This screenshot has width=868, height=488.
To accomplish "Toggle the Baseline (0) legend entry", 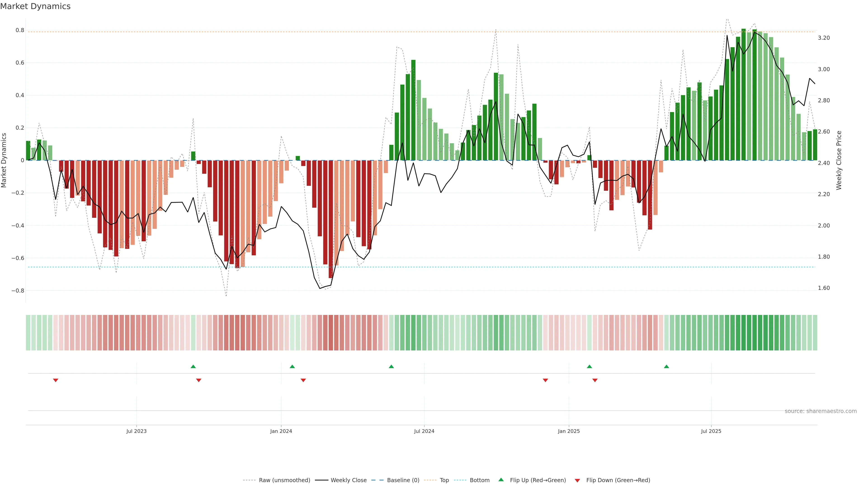I will [x=403, y=480].
